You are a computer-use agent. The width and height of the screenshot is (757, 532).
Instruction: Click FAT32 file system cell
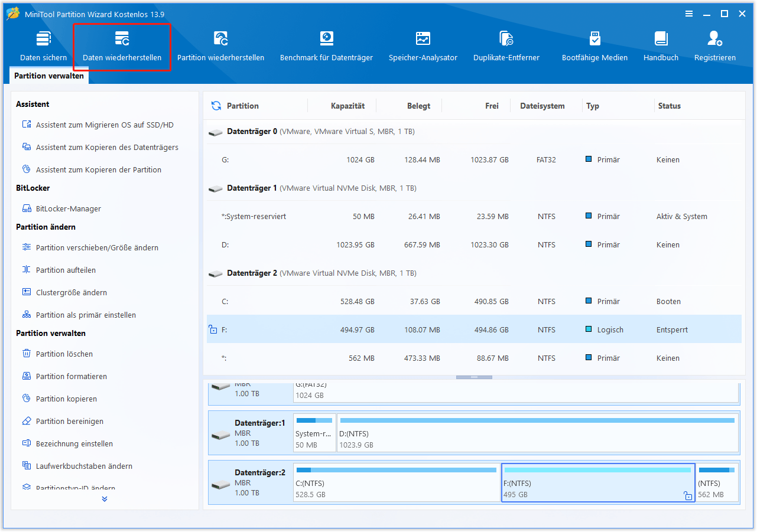[x=546, y=160]
